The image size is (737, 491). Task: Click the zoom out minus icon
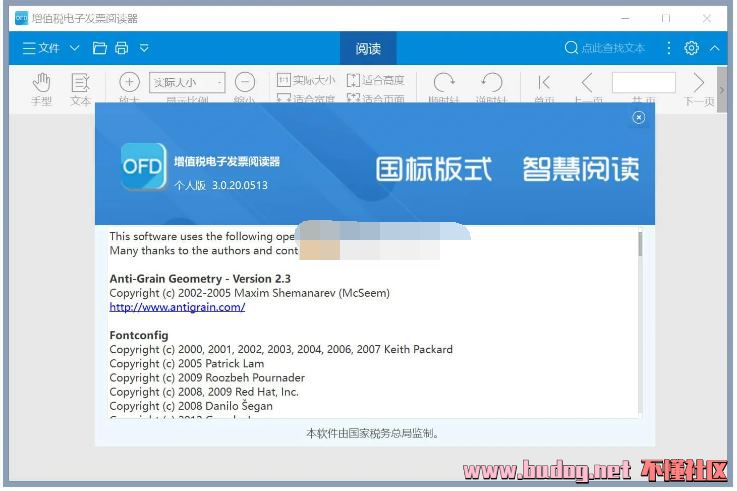245,82
